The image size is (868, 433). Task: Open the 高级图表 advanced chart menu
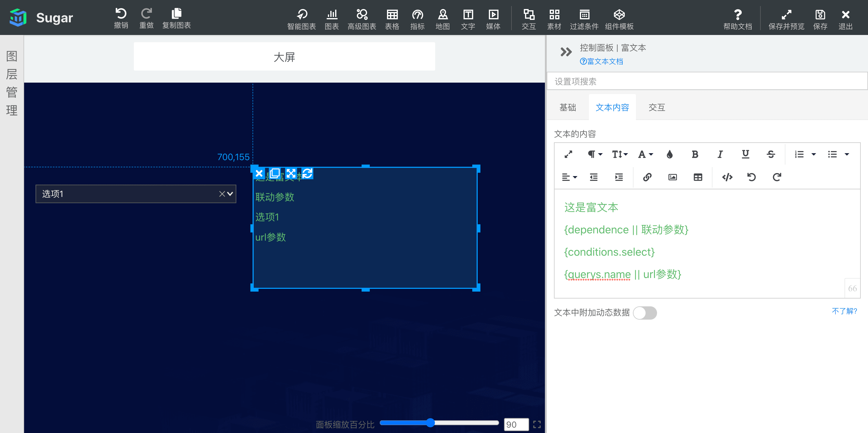click(x=362, y=19)
